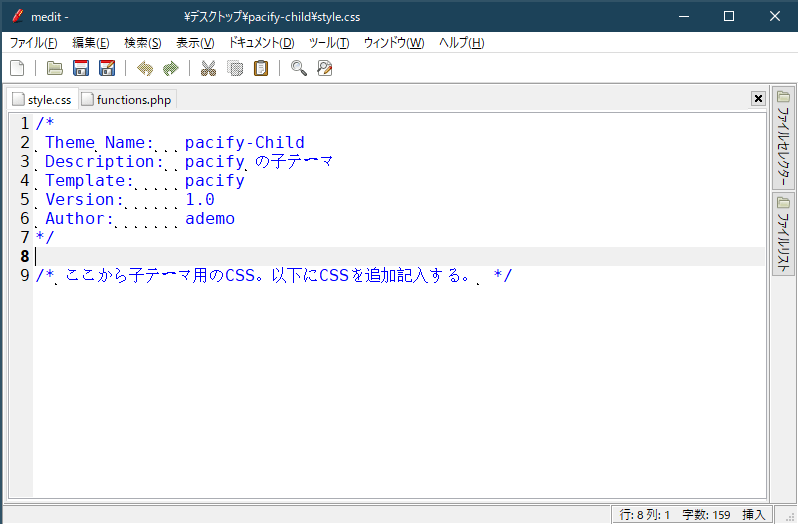Undo the last edit
The image size is (798, 524).
pos(145,68)
